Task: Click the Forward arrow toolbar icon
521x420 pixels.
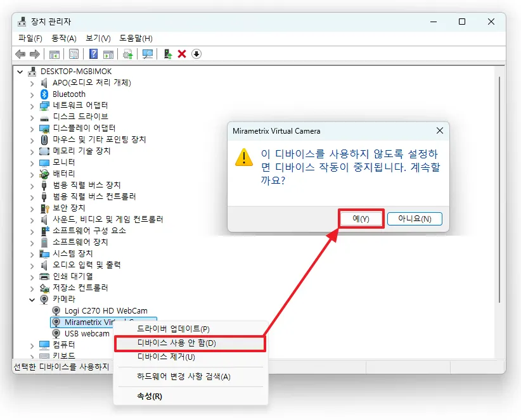Action: (x=35, y=54)
